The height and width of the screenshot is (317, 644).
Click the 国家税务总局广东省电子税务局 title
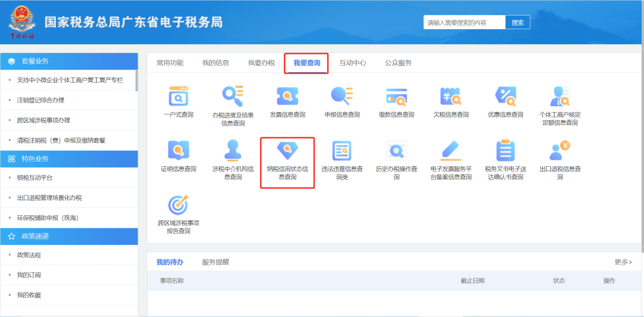coord(134,22)
